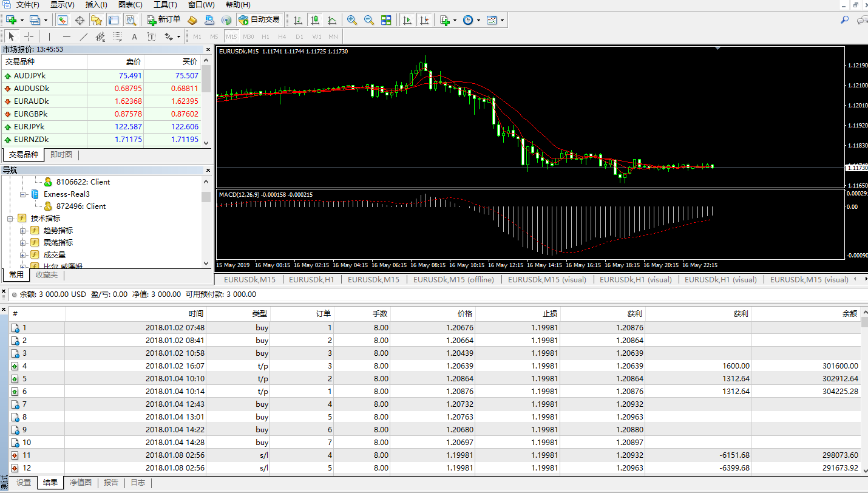Open the cloud signals icon
Screen dimensions: 868x493
[x=209, y=20]
